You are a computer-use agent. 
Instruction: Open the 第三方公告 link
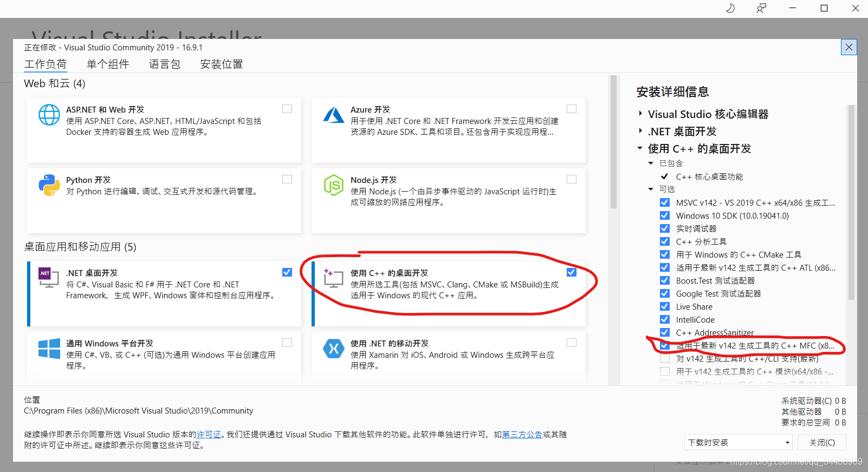click(522, 434)
